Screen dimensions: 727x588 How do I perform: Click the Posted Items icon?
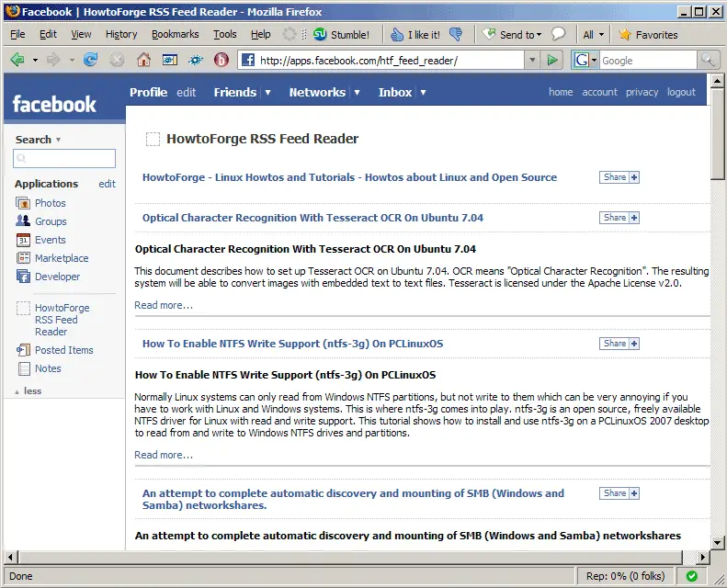pyautogui.click(x=23, y=350)
